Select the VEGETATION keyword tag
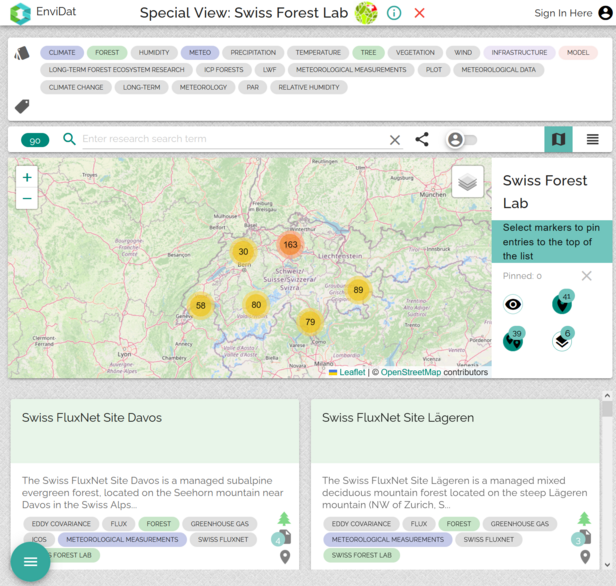Viewport: 616px width, 586px height. (415, 52)
